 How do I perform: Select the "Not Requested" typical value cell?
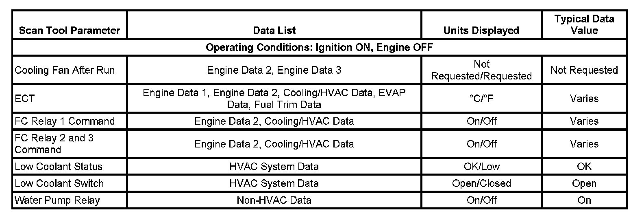coord(584,70)
